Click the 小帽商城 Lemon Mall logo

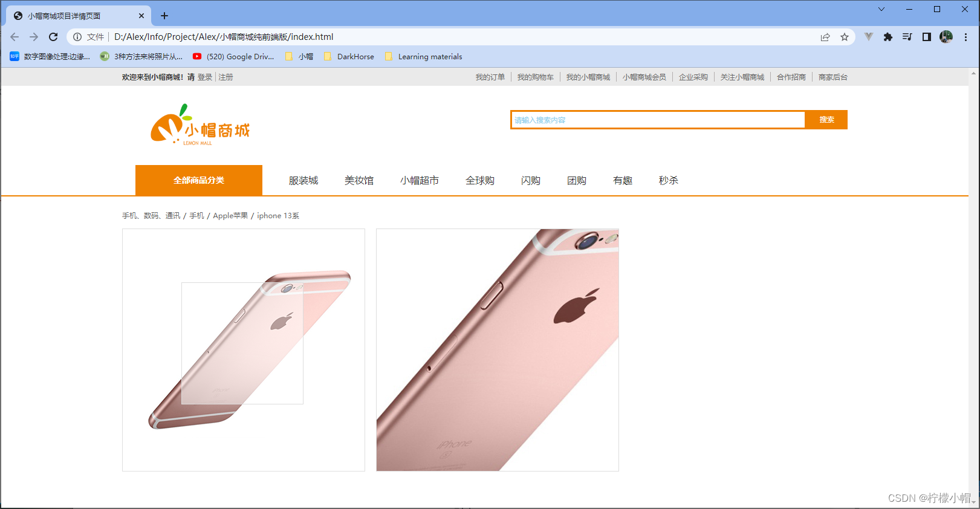(200, 125)
